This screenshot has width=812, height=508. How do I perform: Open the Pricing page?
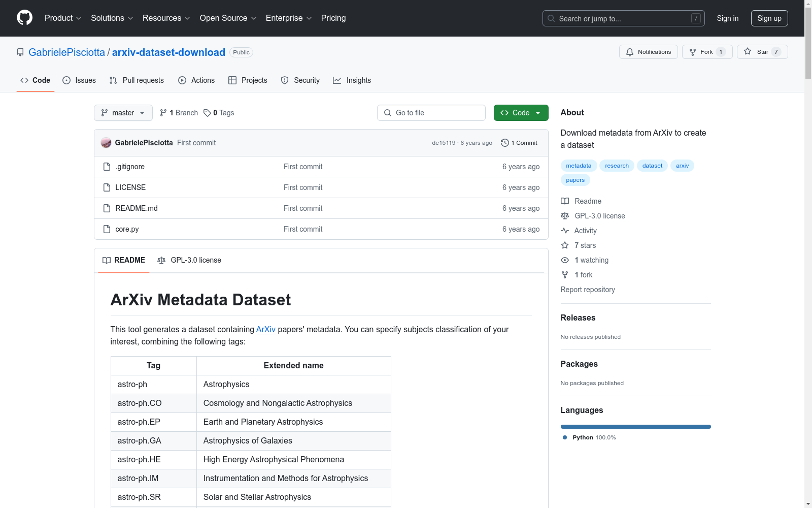[x=333, y=18]
